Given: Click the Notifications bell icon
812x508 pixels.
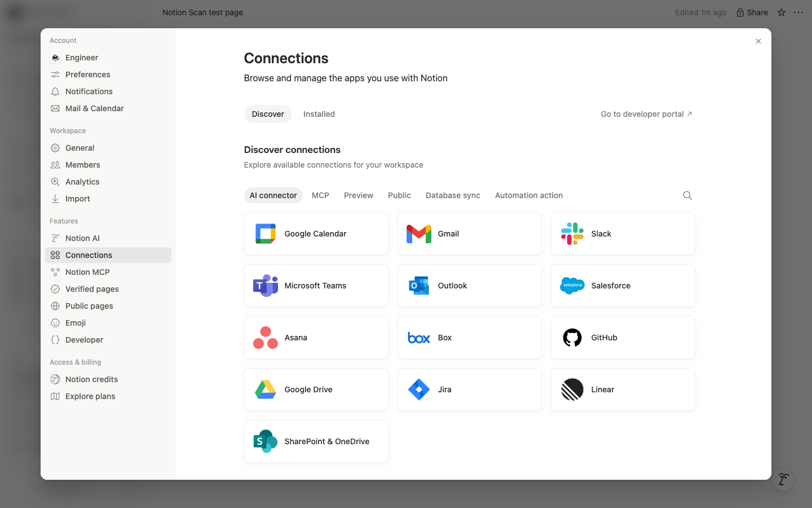Looking at the screenshot, I should pyautogui.click(x=55, y=91).
